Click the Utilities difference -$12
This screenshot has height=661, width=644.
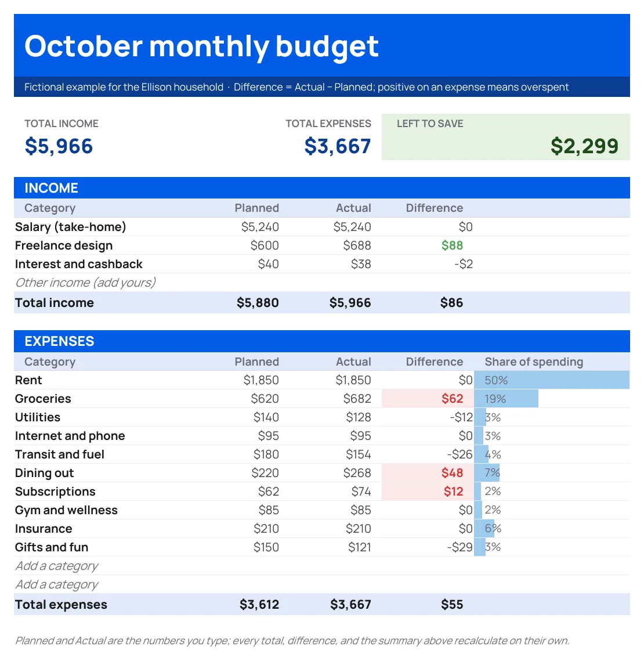point(461,417)
